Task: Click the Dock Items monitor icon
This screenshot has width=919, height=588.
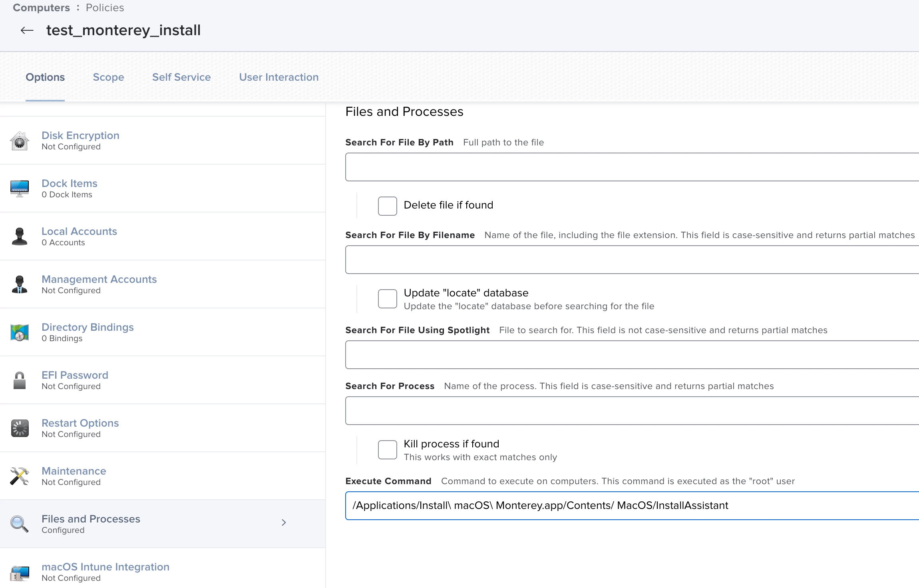Action: (x=20, y=189)
